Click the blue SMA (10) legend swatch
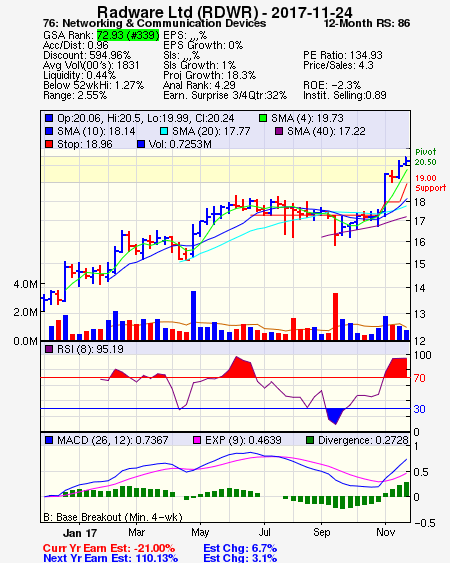Viewport: 450px width, 563px height. tap(49, 131)
